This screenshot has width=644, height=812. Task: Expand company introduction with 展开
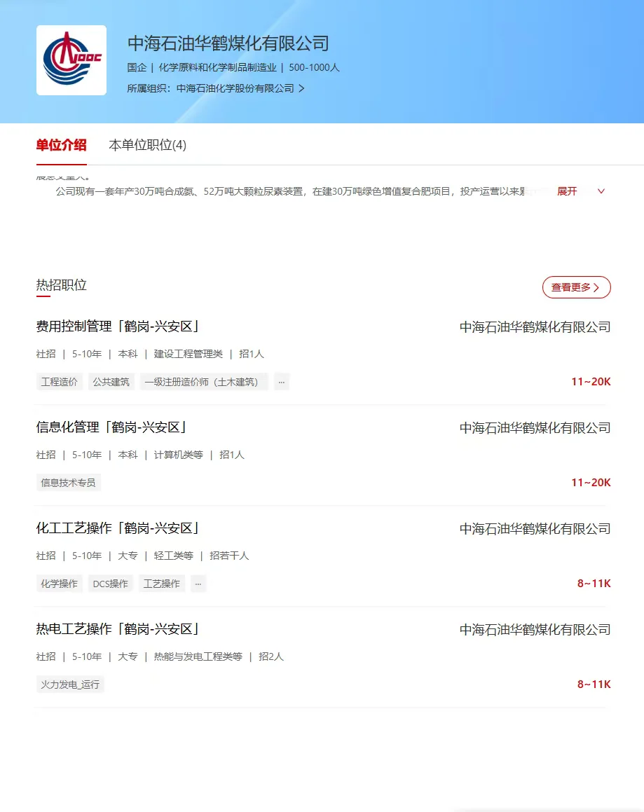point(567,191)
